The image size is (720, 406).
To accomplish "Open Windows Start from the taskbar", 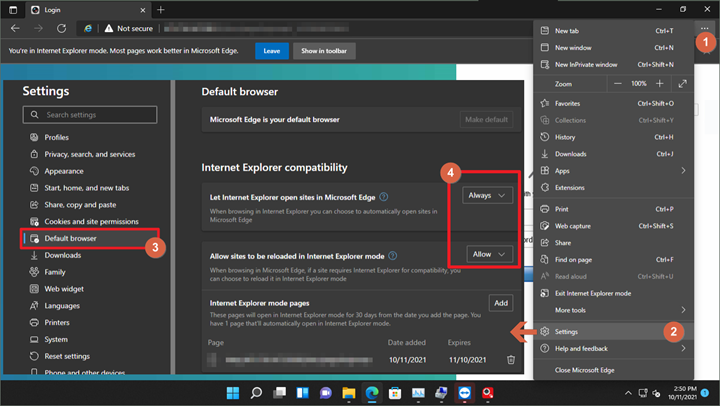I will click(x=233, y=393).
